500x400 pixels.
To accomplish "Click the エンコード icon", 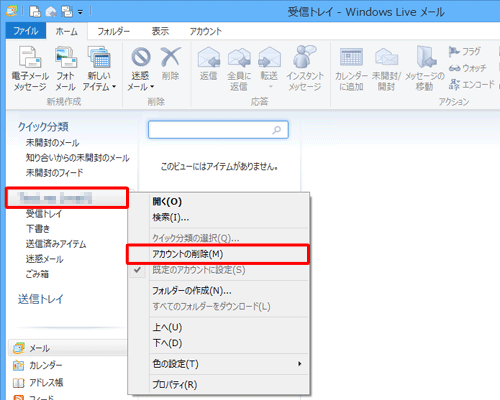I will pos(454,84).
